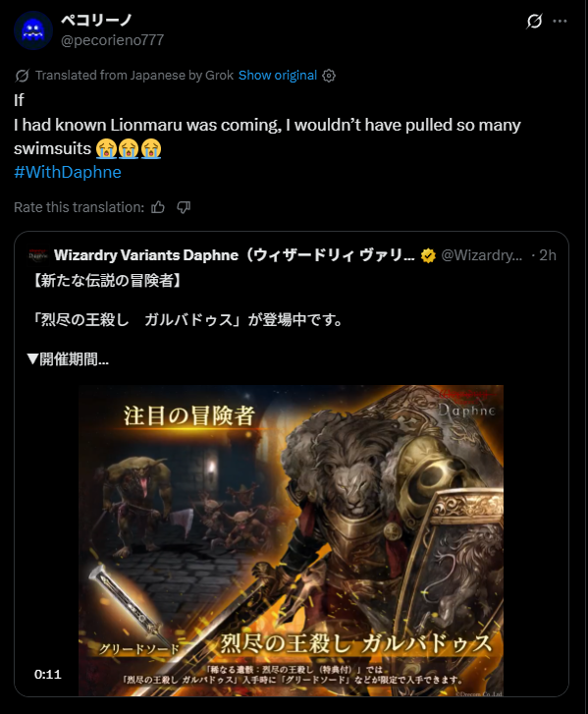
Task: Toggle Show original translation link
Action: click(278, 76)
